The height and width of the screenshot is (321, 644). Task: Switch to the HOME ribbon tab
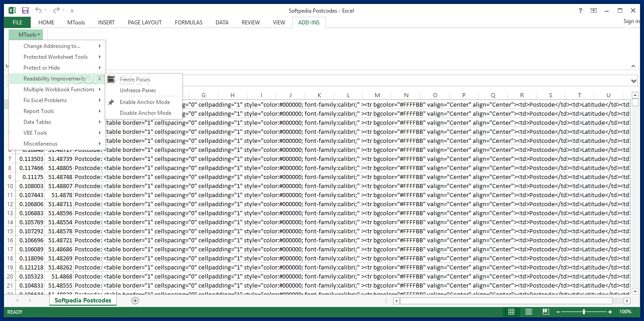coord(46,22)
